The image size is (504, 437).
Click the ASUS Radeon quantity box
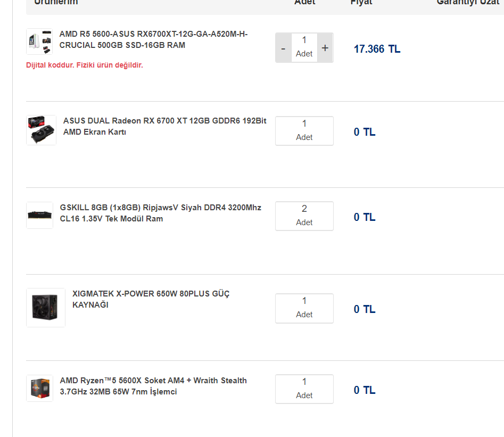coord(304,130)
